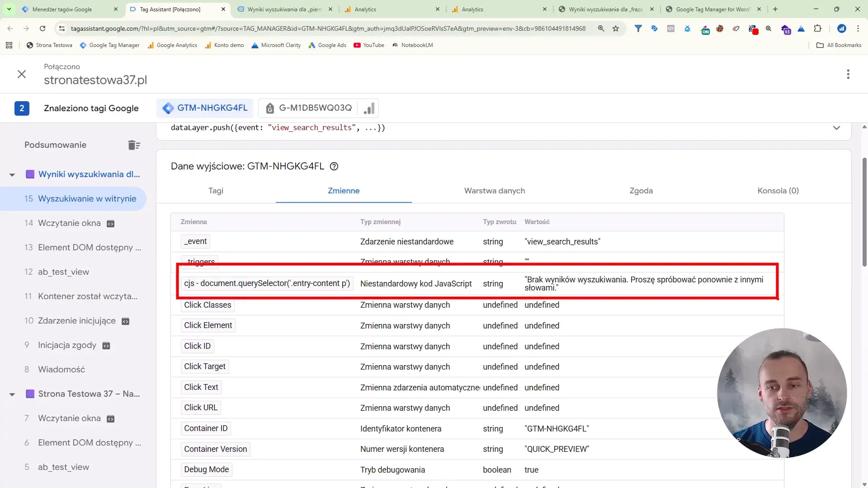Viewport: 868px width, 488px height.
Task: Expand the dataLayer.push view_search_results chevron
Action: tap(836, 128)
